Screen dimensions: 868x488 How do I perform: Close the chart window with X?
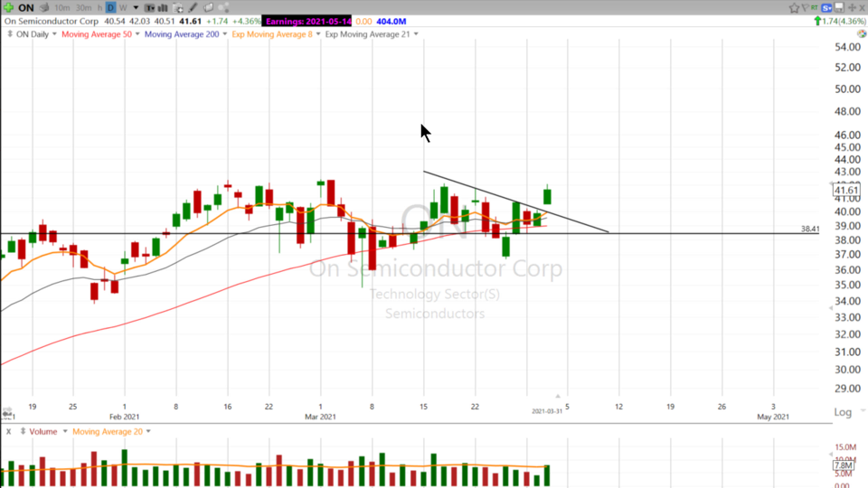pos(862,8)
